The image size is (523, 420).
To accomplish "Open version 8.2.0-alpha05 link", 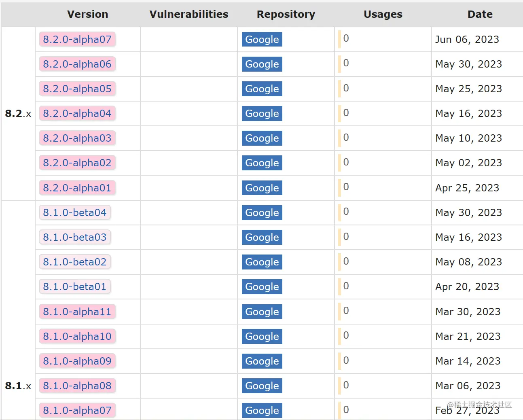I will click(77, 89).
